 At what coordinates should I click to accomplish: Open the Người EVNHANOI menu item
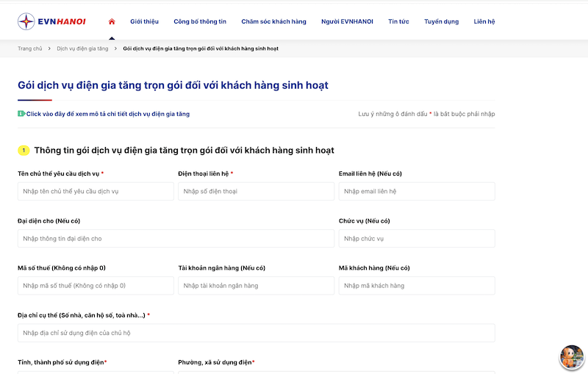(347, 21)
